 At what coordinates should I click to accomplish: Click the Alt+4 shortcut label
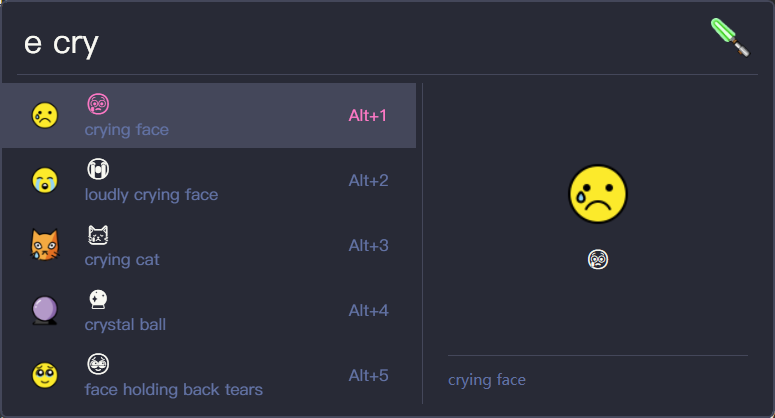tap(368, 311)
